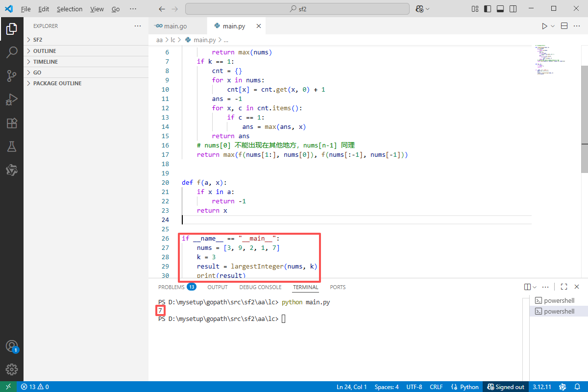Expand the TIMELINE section
Screen dimensions: 588x392
(86, 62)
